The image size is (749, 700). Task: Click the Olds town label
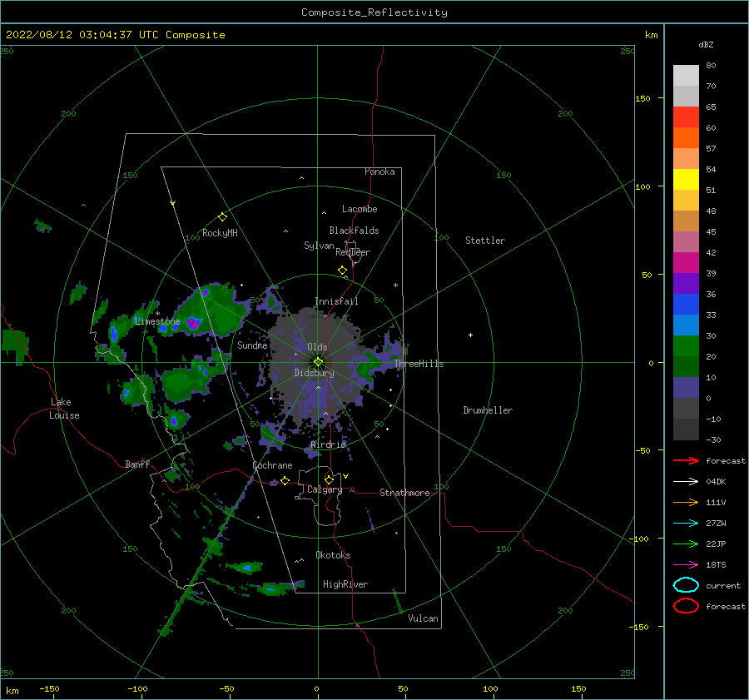[x=317, y=347]
